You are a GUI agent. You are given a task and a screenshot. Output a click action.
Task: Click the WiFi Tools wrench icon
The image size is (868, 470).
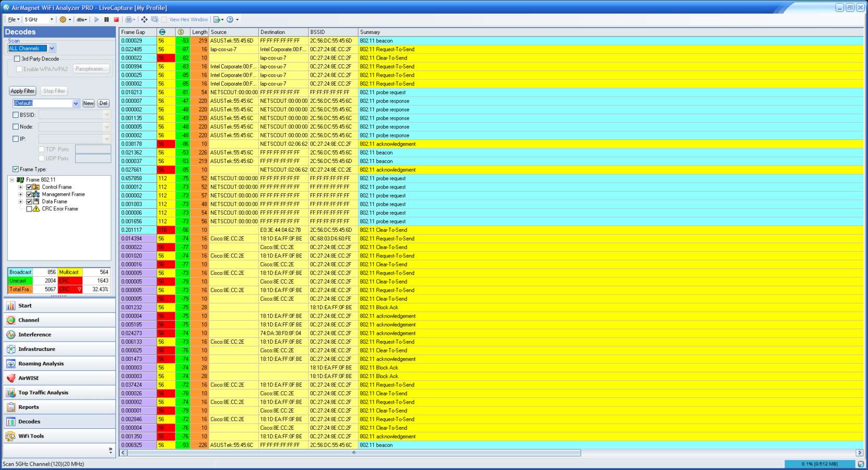11,436
